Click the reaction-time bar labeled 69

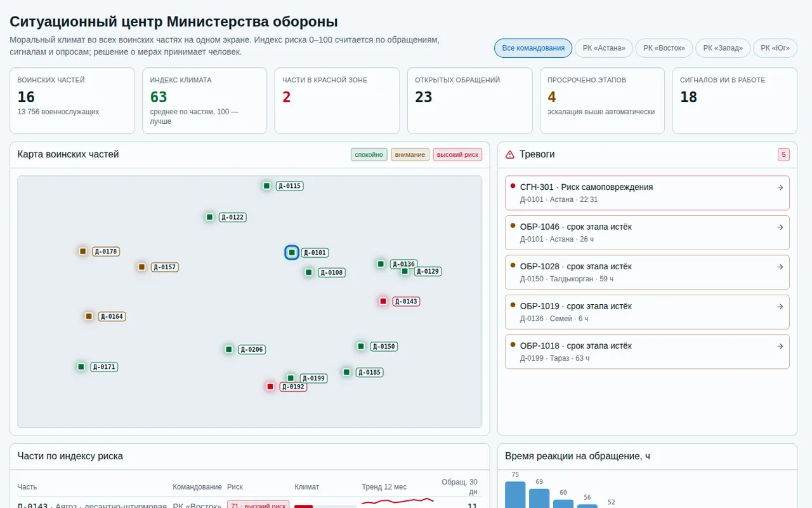[x=539, y=498]
